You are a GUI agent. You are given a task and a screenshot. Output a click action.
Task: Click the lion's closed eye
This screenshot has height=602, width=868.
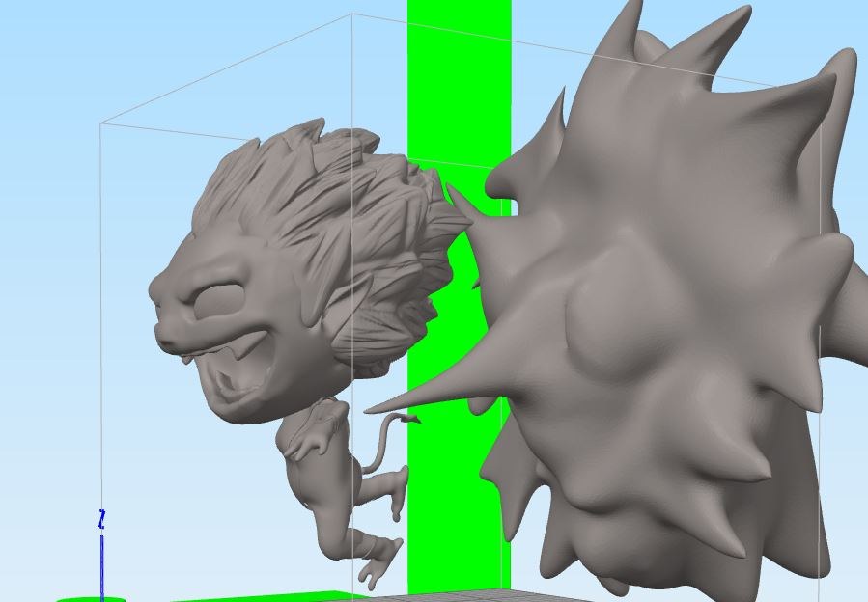pos(218,300)
